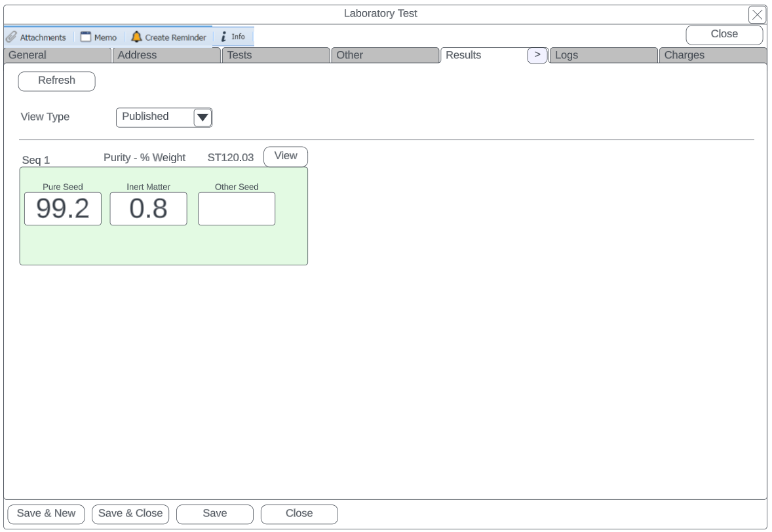Go to the Charges tab

(712, 56)
